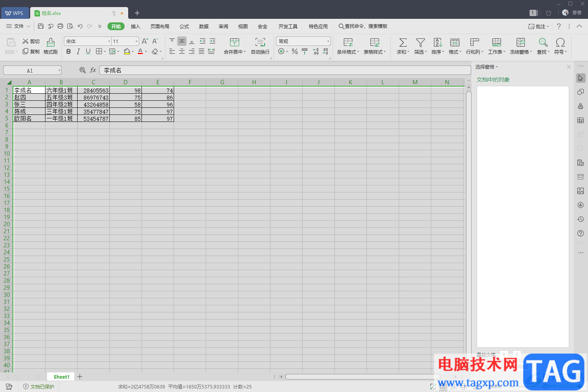This screenshot has height=392, width=588.
Task: Open the quick access toolbar customize dropdown
Action: [100, 26]
